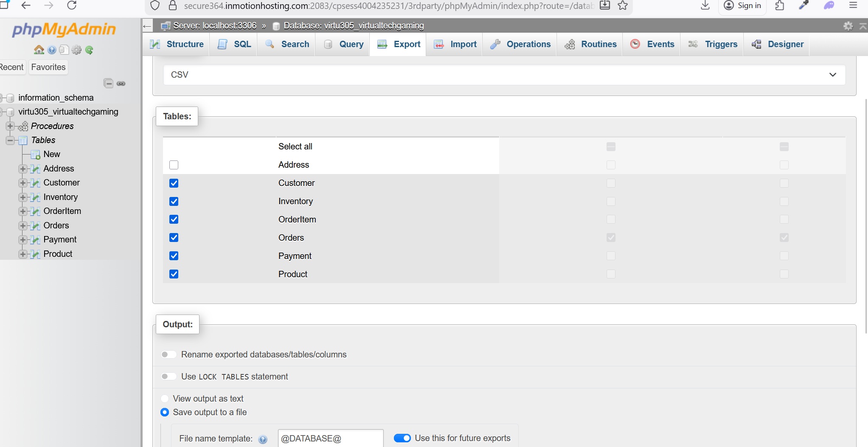Enable rename exported databases/tables/columns toggle

tap(168, 354)
